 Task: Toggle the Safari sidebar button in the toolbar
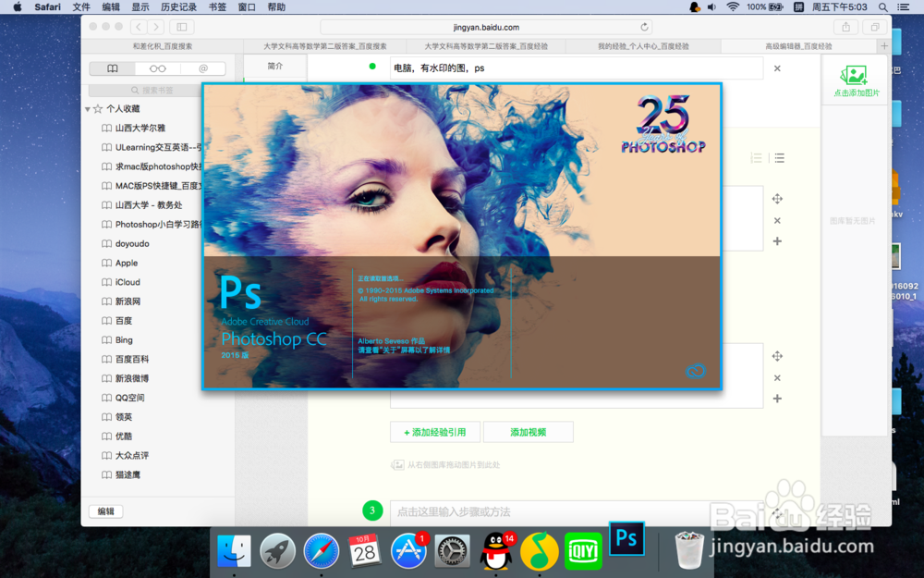tap(182, 27)
